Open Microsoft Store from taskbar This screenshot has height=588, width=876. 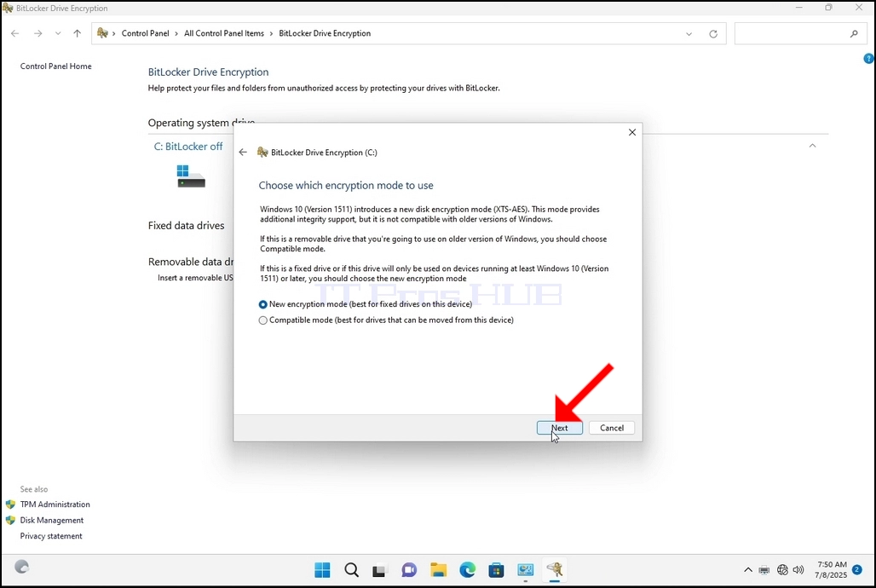tap(496, 570)
